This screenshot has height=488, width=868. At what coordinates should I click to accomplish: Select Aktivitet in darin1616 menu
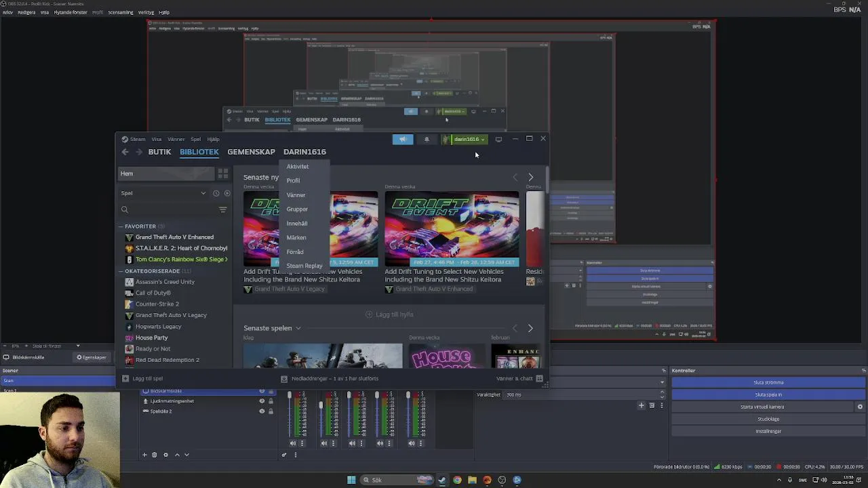298,167
